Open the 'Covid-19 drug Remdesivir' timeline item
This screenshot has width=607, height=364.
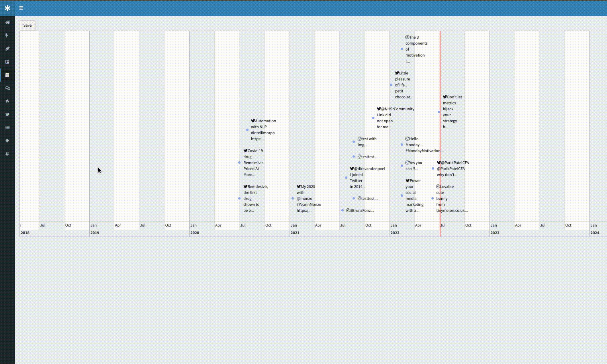tap(253, 162)
